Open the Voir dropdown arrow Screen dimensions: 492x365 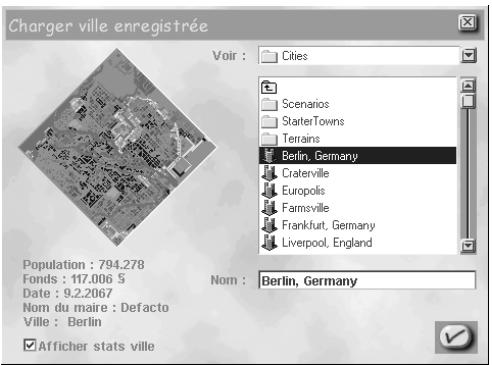coord(469,56)
